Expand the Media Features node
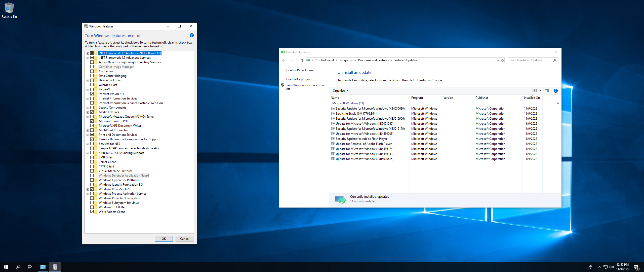Screen dimensions: 644x272 (88, 112)
